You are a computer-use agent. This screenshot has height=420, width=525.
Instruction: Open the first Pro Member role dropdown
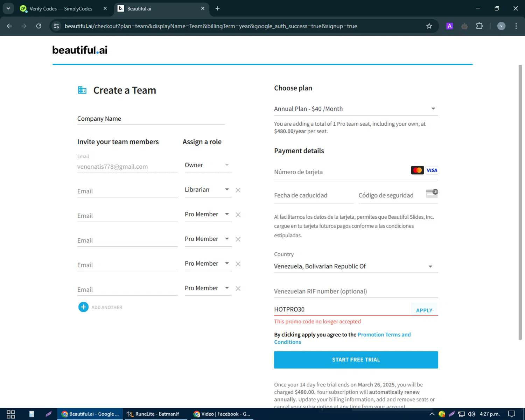point(208,214)
